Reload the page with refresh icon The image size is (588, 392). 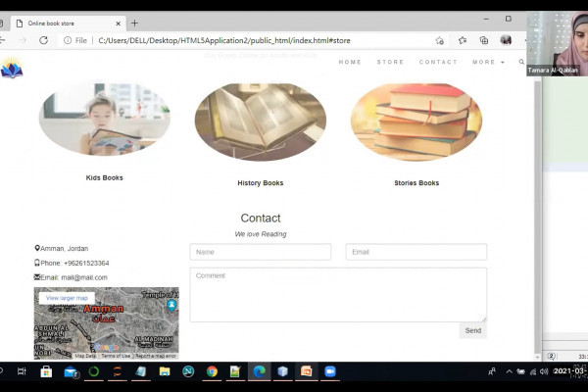[x=43, y=40]
